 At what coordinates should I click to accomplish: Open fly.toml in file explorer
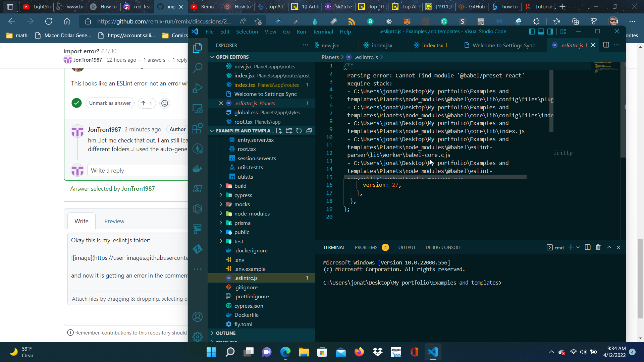(x=243, y=324)
